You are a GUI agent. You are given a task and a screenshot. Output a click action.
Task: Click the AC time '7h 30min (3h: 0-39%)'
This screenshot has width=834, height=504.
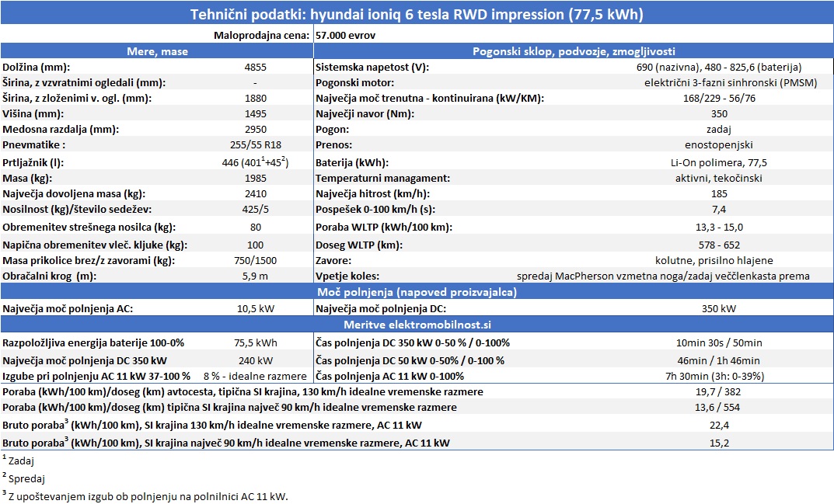[715, 376]
